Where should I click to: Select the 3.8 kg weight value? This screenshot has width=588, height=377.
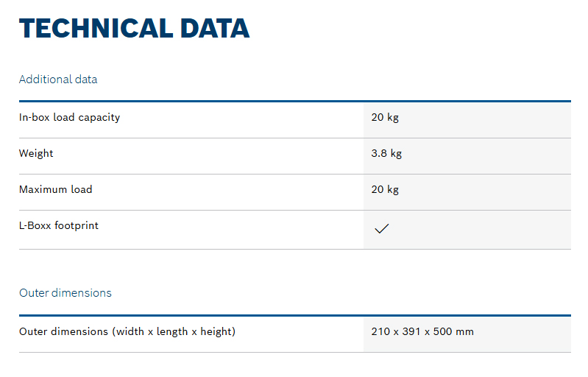tap(386, 153)
